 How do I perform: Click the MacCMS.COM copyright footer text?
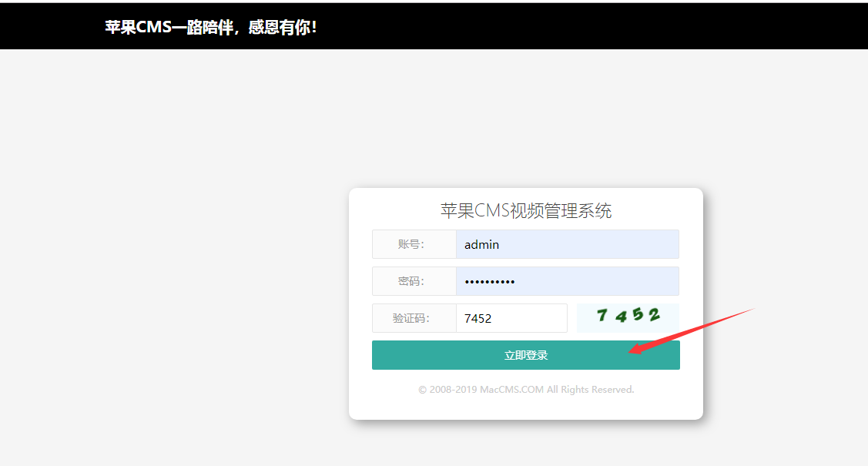click(x=526, y=390)
